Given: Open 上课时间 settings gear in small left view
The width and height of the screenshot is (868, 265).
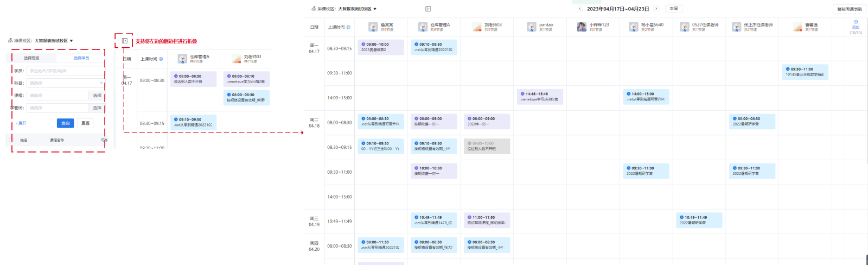Looking at the screenshot, I should click(161, 59).
